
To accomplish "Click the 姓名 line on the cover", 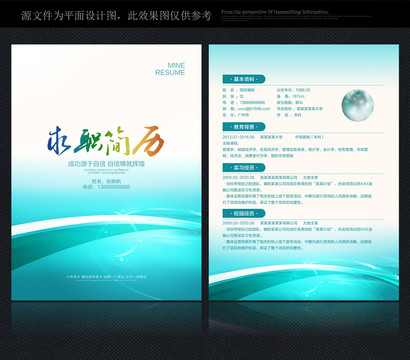I will pyautogui.click(x=106, y=181).
